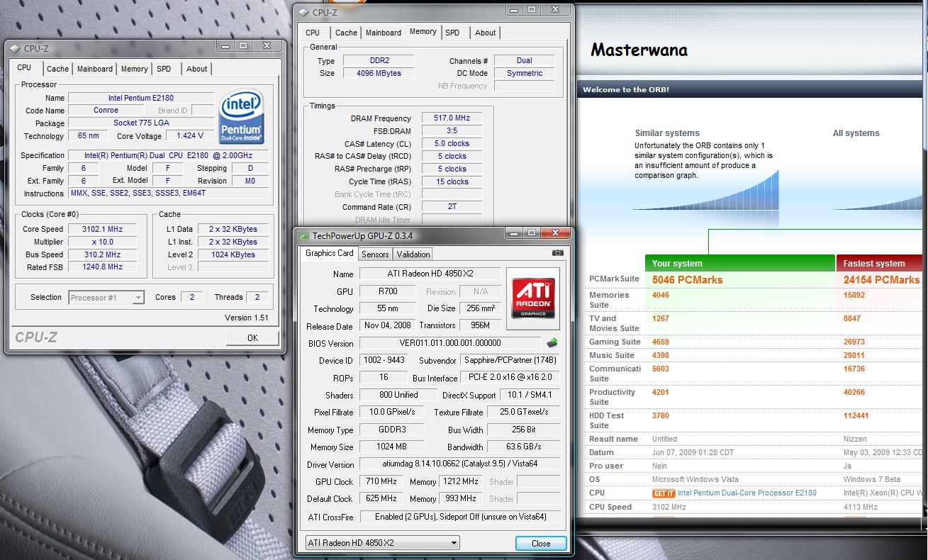Click OK button in CPU-Z
This screenshot has height=560, width=928.
point(252,338)
